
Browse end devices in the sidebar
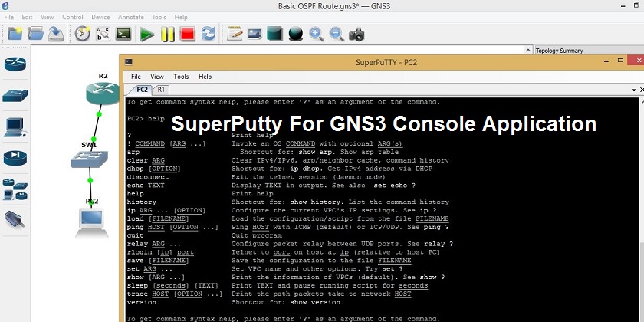click(x=15, y=127)
